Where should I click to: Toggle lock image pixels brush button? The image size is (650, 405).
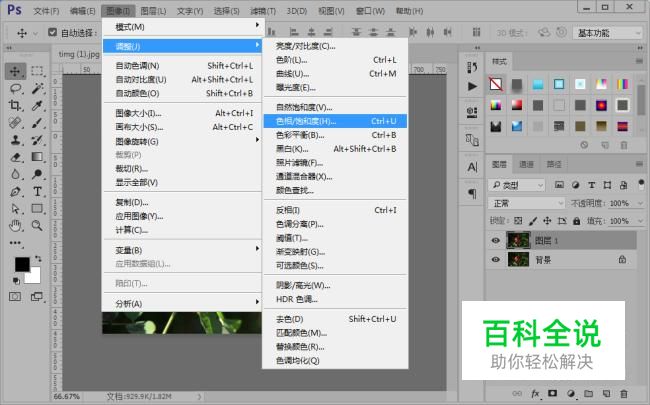click(533, 221)
